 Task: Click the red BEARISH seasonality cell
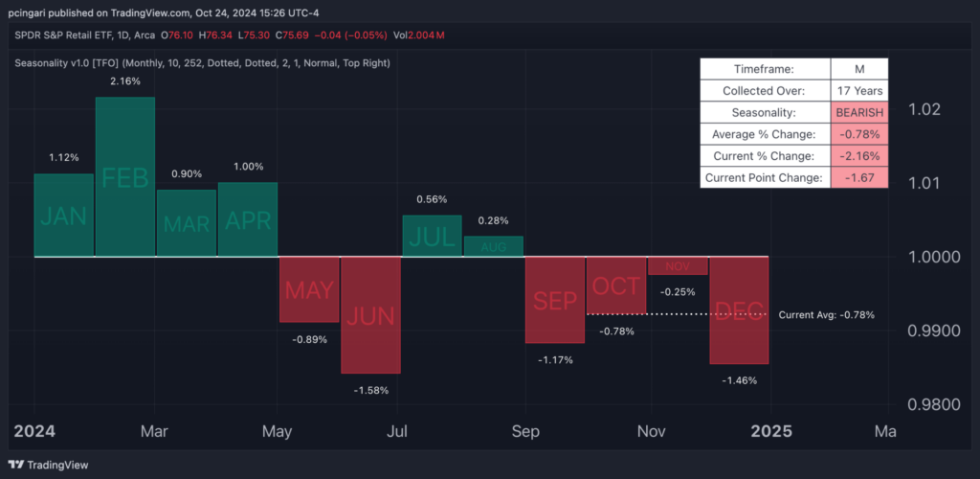click(x=858, y=112)
